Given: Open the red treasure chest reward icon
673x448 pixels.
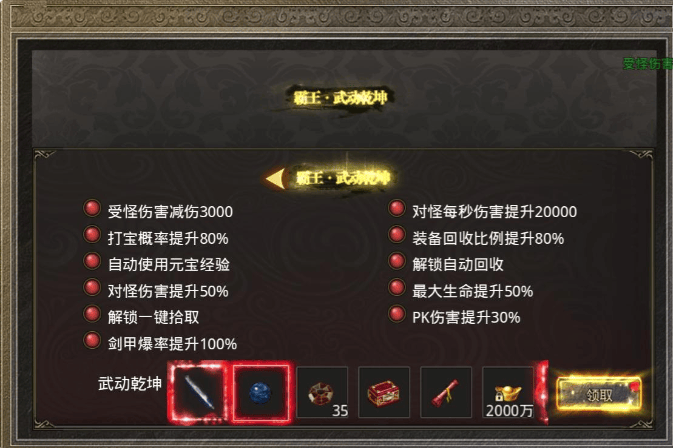Looking at the screenshot, I should pyautogui.click(x=384, y=392).
